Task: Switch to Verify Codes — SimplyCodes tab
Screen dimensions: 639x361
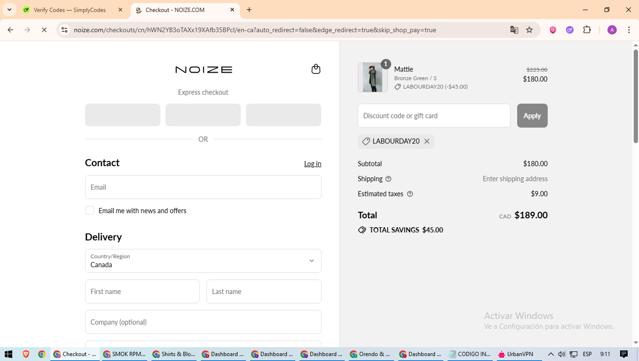Action: (x=69, y=10)
